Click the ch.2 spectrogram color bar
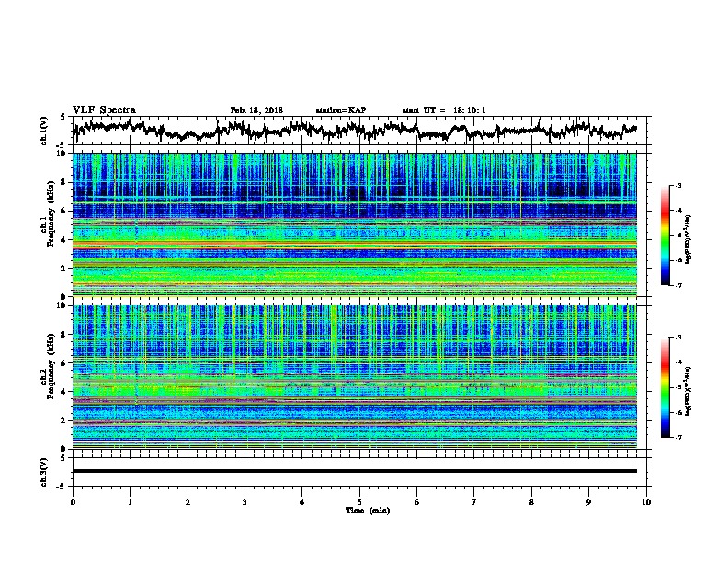Viewport: 728px width, 563px height. (665, 387)
